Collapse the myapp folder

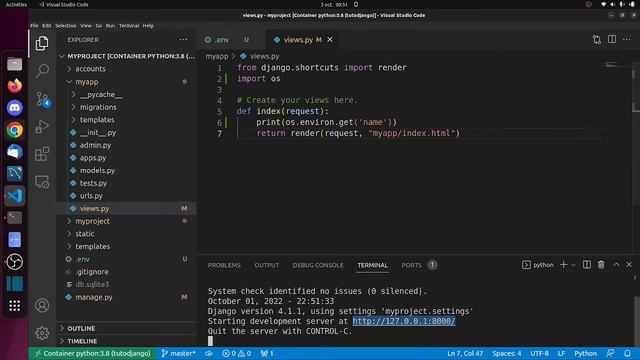127,82
